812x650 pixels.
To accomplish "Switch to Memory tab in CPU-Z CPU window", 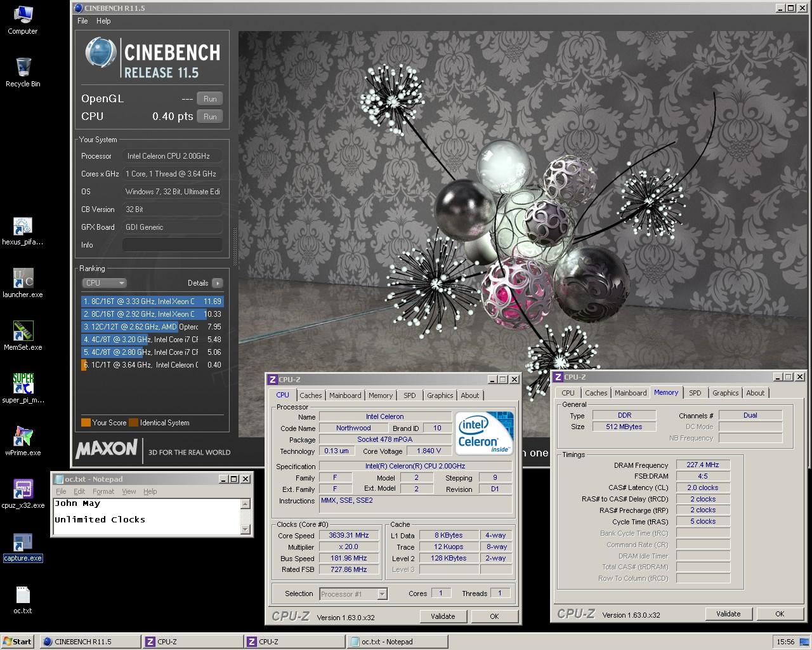I will (381, 395).
